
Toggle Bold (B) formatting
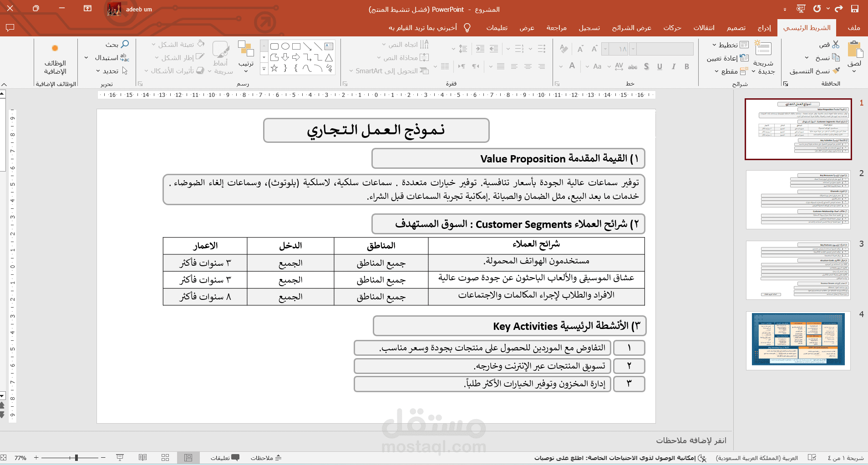(687, 66)
